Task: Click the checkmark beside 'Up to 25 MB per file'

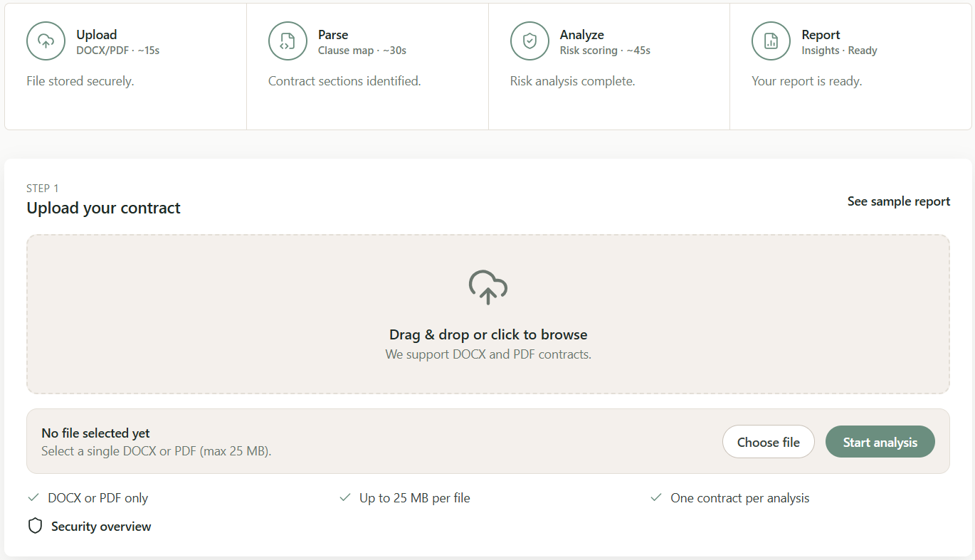Action: tap(345, 497)
